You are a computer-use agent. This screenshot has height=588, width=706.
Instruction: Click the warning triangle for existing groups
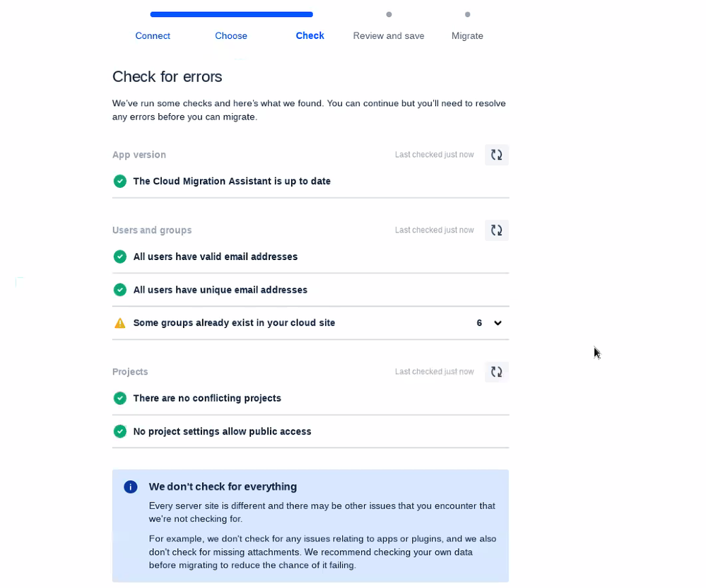point(119,323)
